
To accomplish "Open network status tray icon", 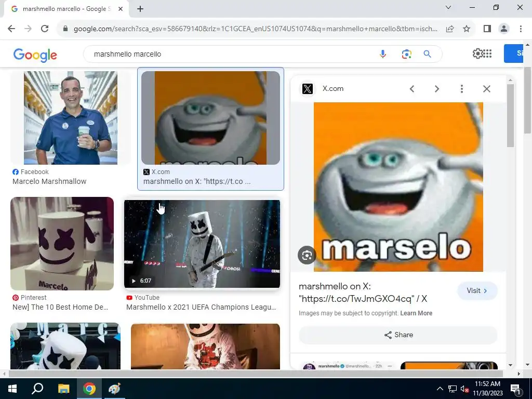I will [453, 389].
